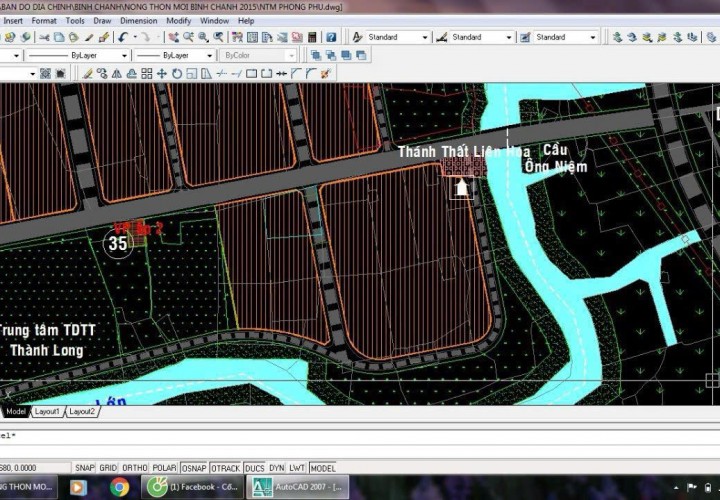The height and width of the screenshot is (500, 720).
Task: Click the Array tool icon
Action: (147, 74)
